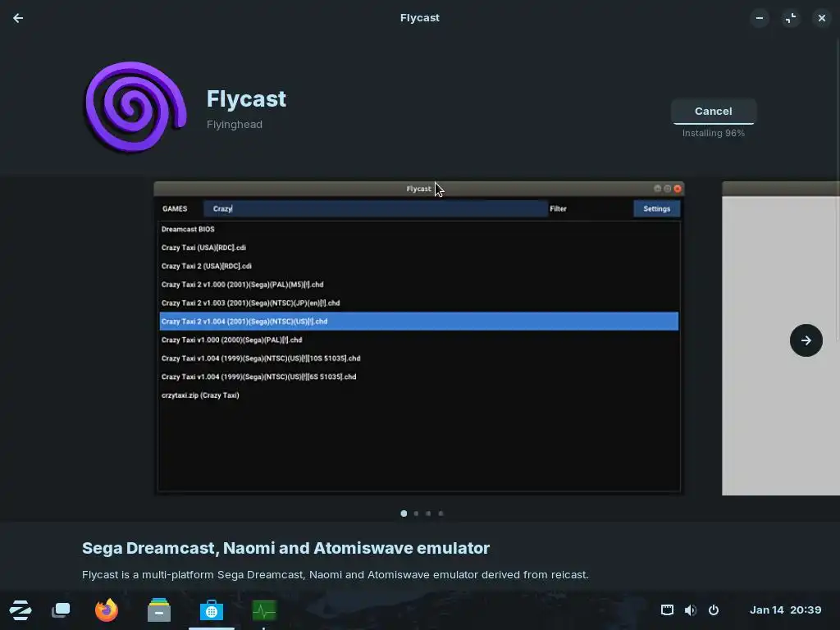The height and width of the screenshot is (630, 840).
Task: Go back with the header arrow
Action: coord(18,18)
